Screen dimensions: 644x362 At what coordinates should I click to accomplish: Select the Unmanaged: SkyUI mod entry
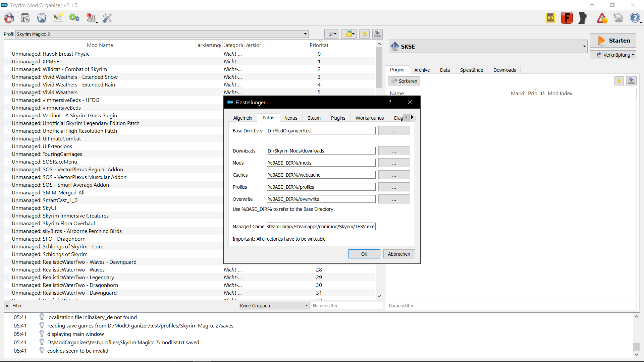coord(34,208)
